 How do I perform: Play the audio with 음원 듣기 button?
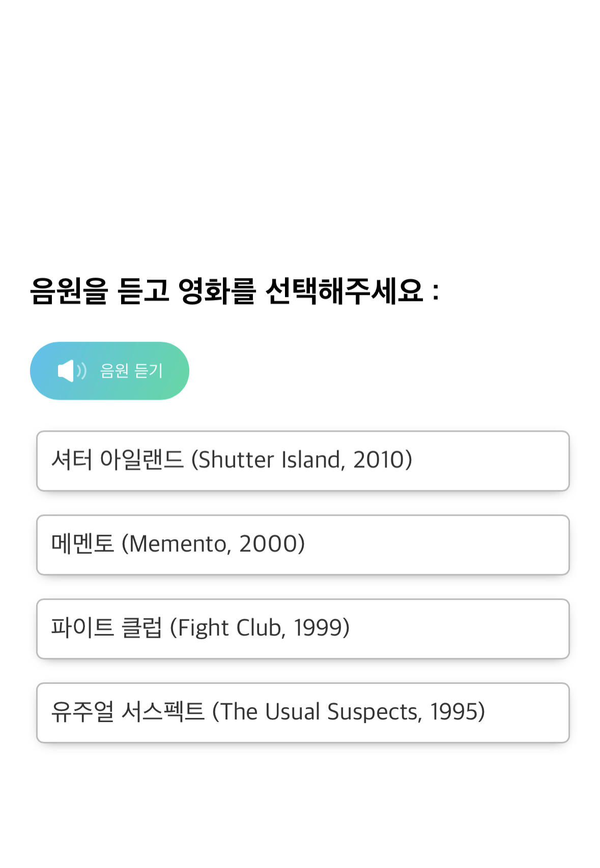109,371
